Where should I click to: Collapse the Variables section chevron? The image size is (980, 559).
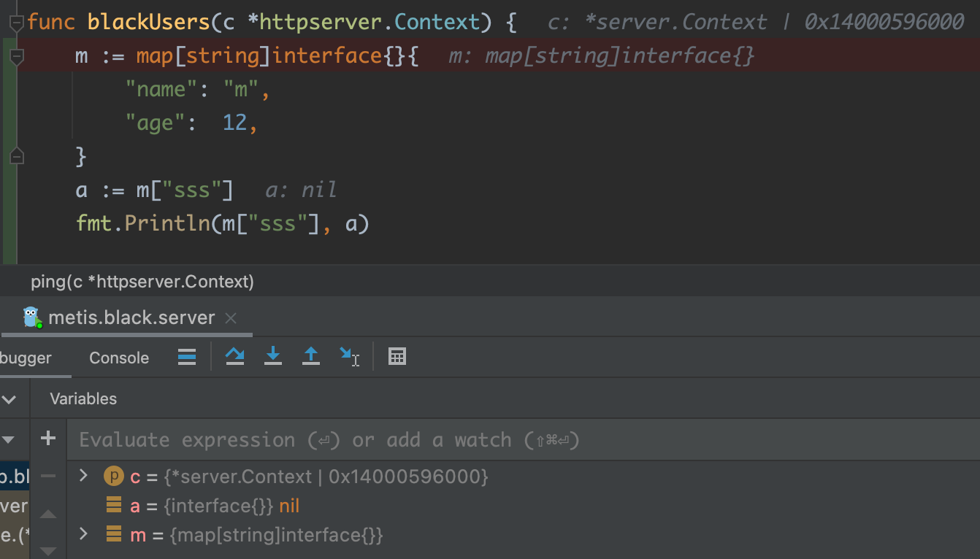point(10,398)
